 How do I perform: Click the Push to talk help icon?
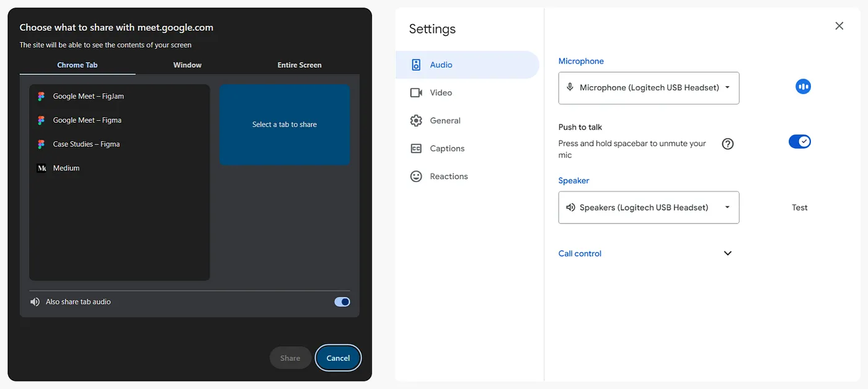click(x=727, y=143)
